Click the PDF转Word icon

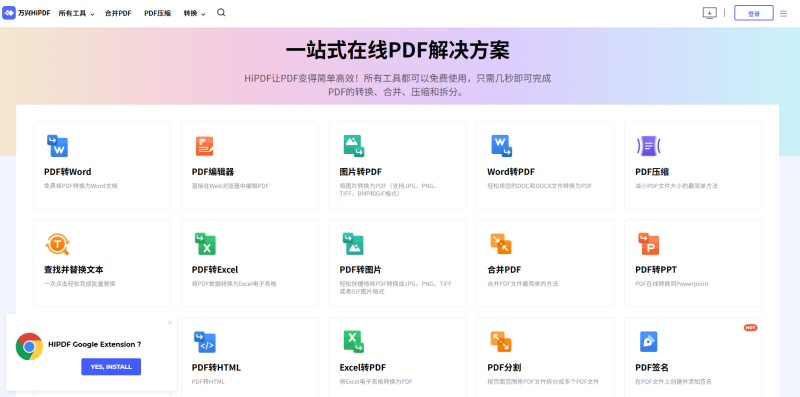tap(57, 146)
